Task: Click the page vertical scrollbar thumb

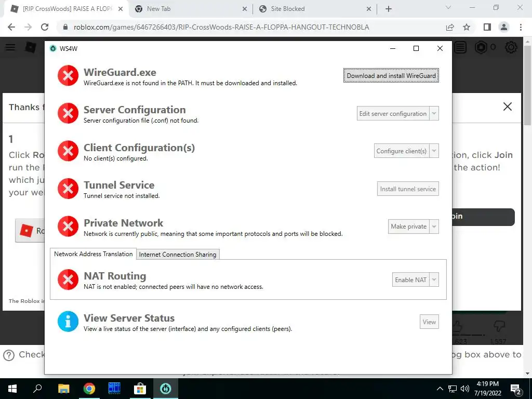Action: (x=527, y=85)
